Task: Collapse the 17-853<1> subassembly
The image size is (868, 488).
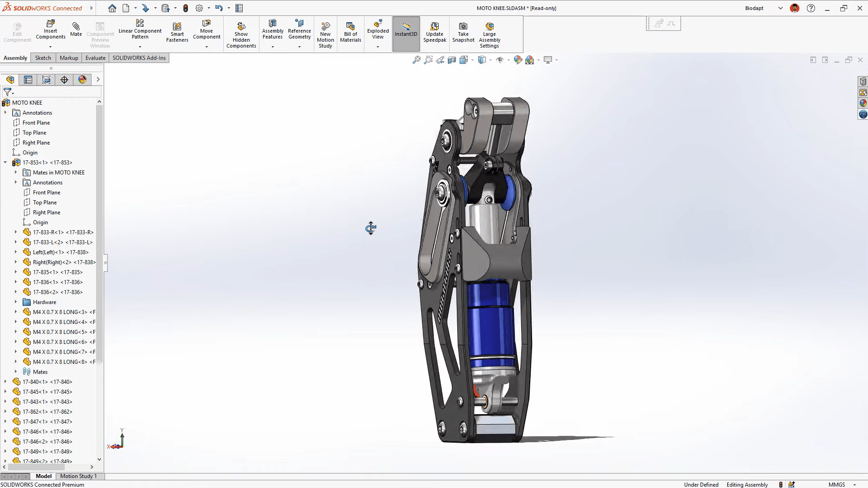Action: pos(5,162)
